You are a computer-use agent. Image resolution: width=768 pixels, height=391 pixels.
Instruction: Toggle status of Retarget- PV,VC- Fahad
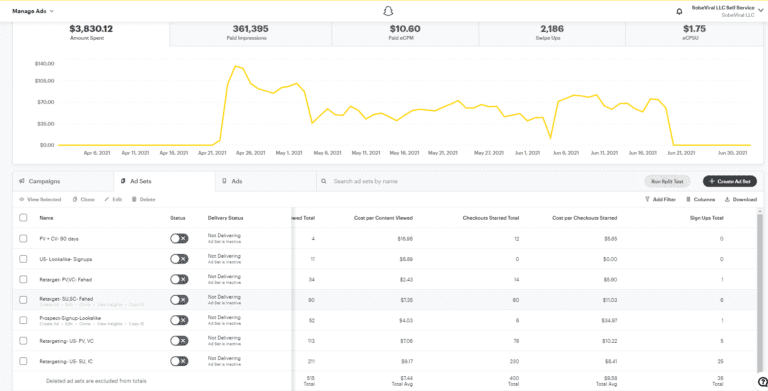179,279
